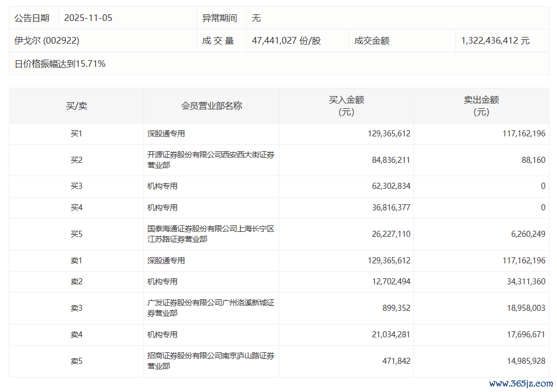Open the 招商证券 南京庐山路 branch entry

(x=210, y=361)
